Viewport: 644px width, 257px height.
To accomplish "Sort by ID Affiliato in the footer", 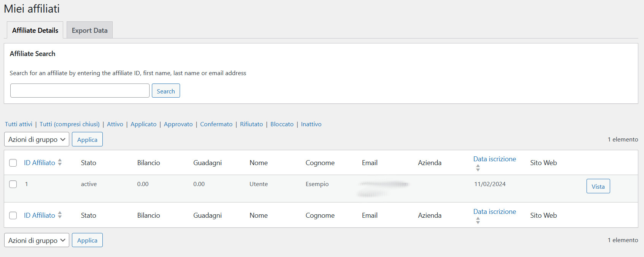I will point(40,215).
